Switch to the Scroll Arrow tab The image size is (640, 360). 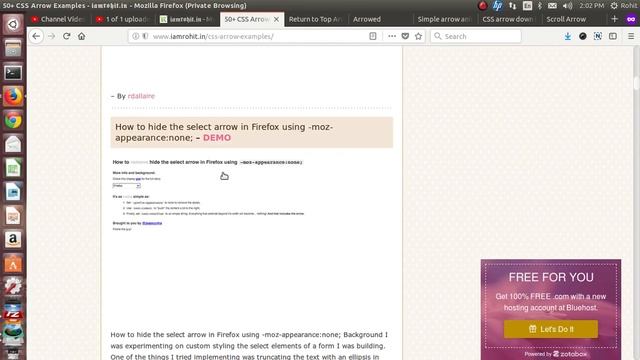coord(574,19)
